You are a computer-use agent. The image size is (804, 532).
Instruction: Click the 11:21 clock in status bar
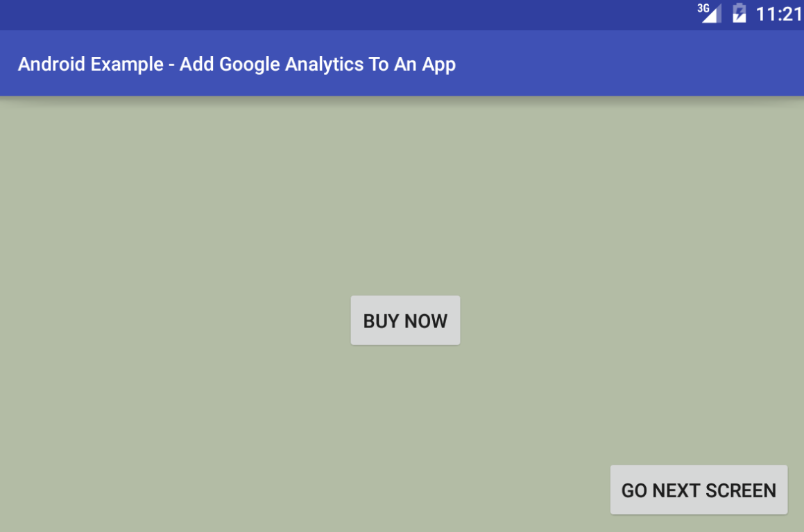pyautogui.click(x=778, y=14)
